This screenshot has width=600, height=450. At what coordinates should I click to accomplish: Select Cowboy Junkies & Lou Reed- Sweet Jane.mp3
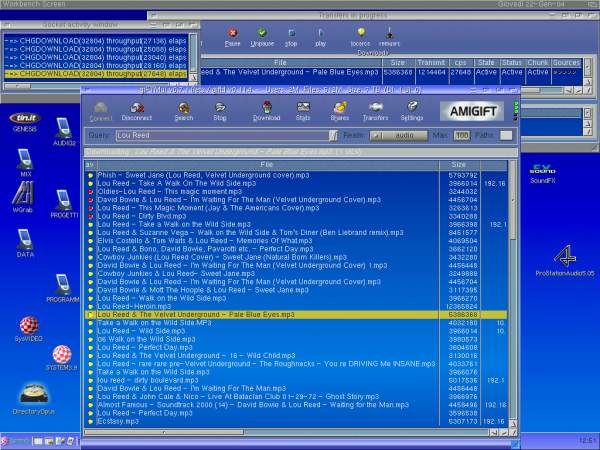click(x=296, y=274)
